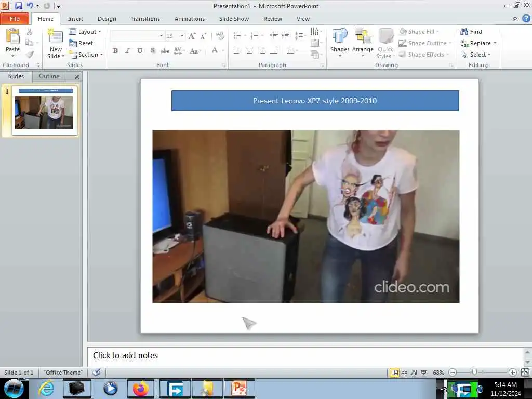The image size is (532, 399).
Task: Open Windows Media Player from taskbar
Action: pyautogui.click(x=110, y=389)
